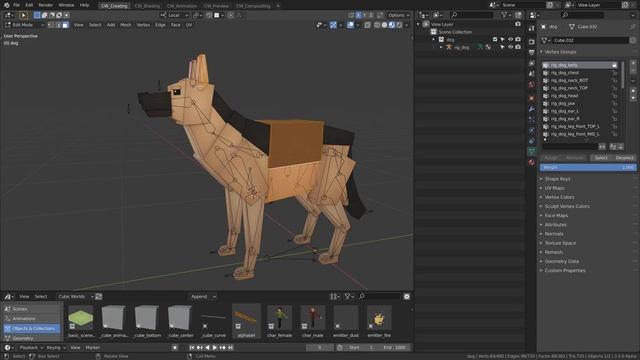Open the Object Constraints properties tab icon

click(x=531, y=141)
